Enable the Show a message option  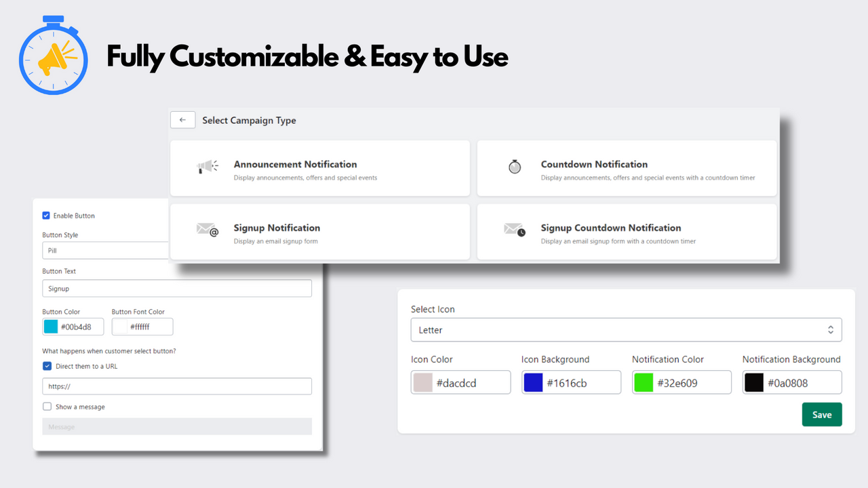[x=47, y=406]
